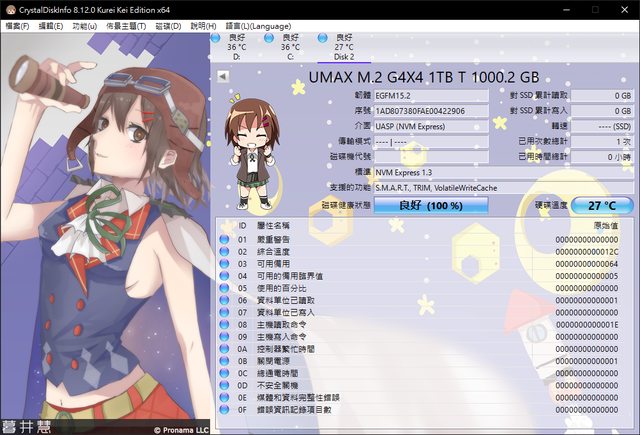Click the 27 °C temperature button
The width and height of the screenshot is (640, 435).
[601, 204]
